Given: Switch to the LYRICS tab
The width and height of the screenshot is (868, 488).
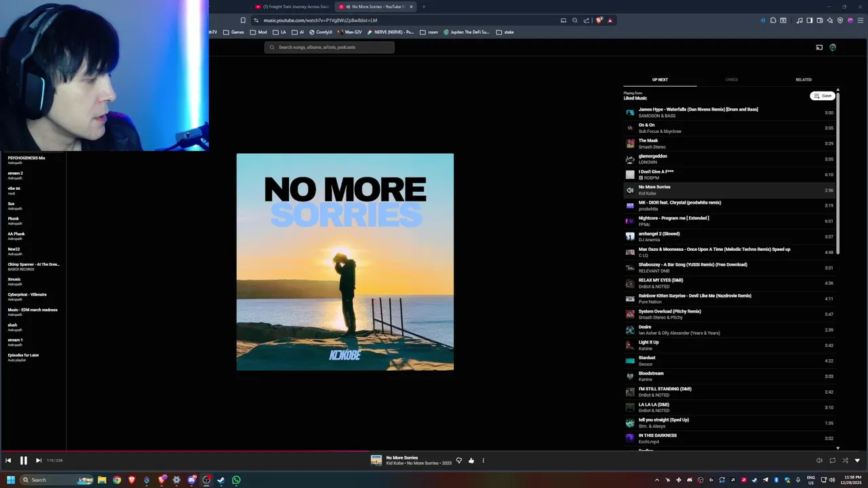Looking at the screenshot, I should 732,79.
